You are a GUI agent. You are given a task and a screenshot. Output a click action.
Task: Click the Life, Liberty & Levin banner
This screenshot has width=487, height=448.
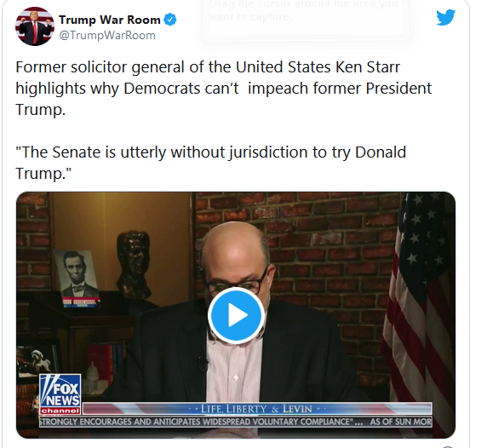click(x=257, y=409)
